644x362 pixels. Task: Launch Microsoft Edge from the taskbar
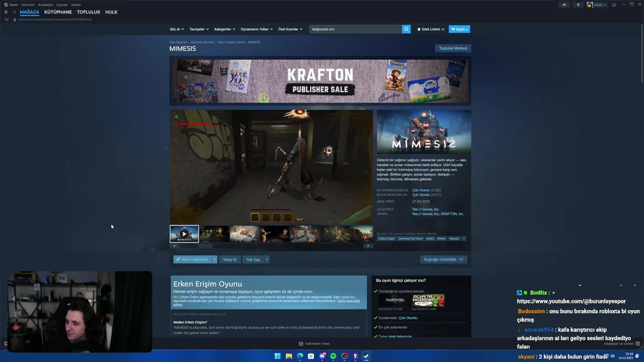[300, 356]
